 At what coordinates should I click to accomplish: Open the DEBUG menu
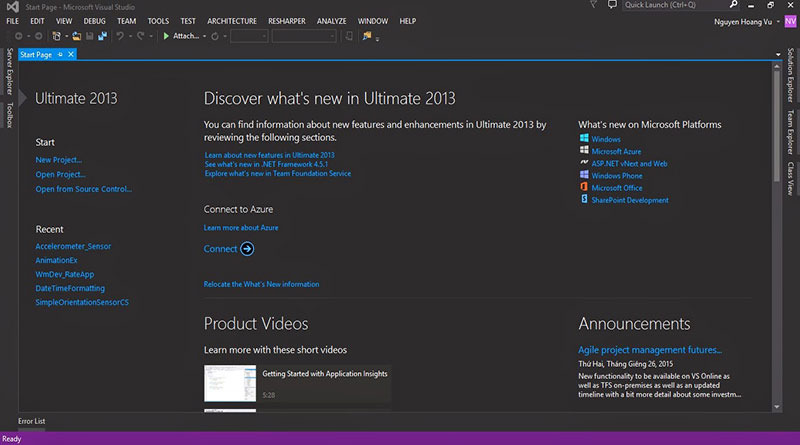click(94, 21)
